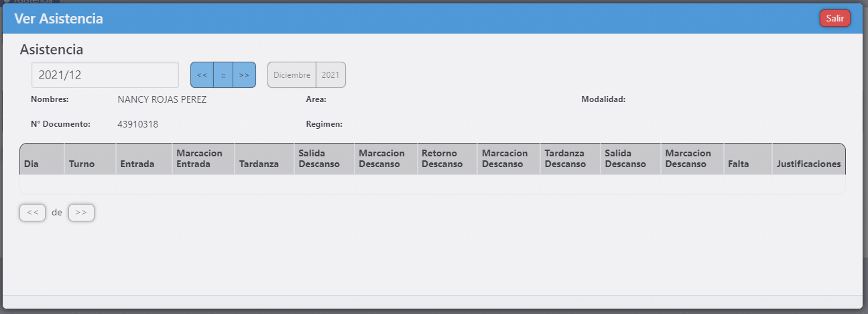This screenshot has width=868, height=314.
Task: Click the blue :: current month button
Action: tap(223, 75)
